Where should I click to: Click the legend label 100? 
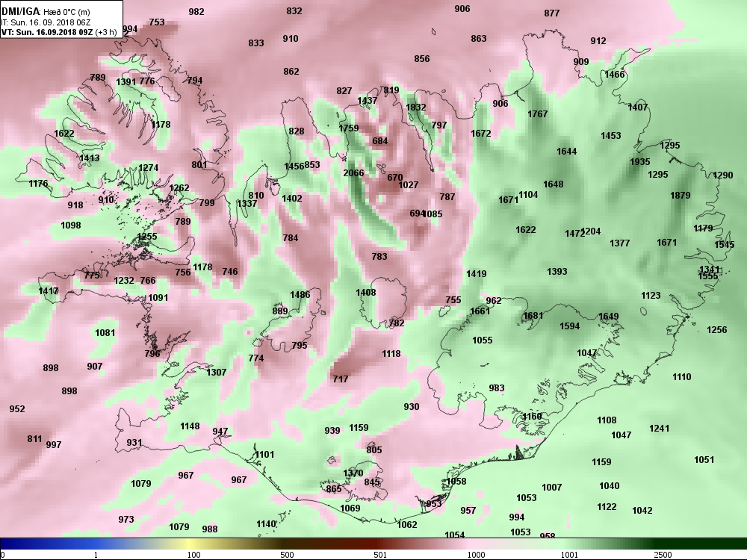pyautogui.click(x=194, y=555)
